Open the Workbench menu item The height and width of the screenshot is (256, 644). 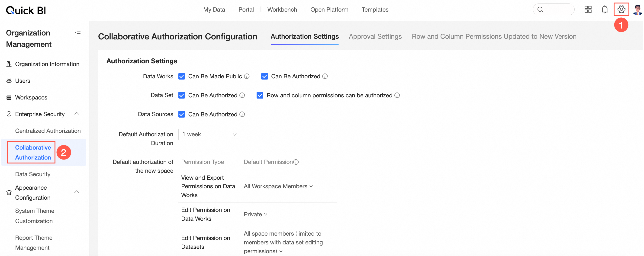tap(282, 10)
